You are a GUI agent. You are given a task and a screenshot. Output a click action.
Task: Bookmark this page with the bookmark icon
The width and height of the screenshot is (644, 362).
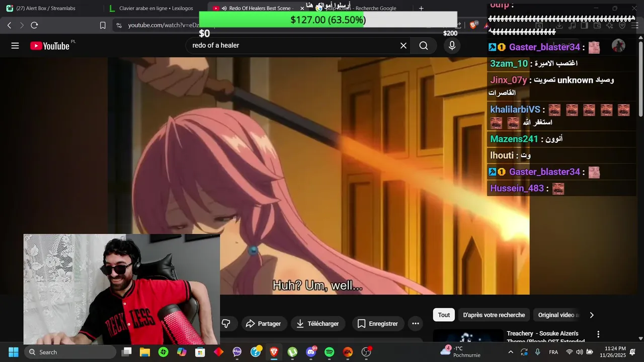point(103,25)
